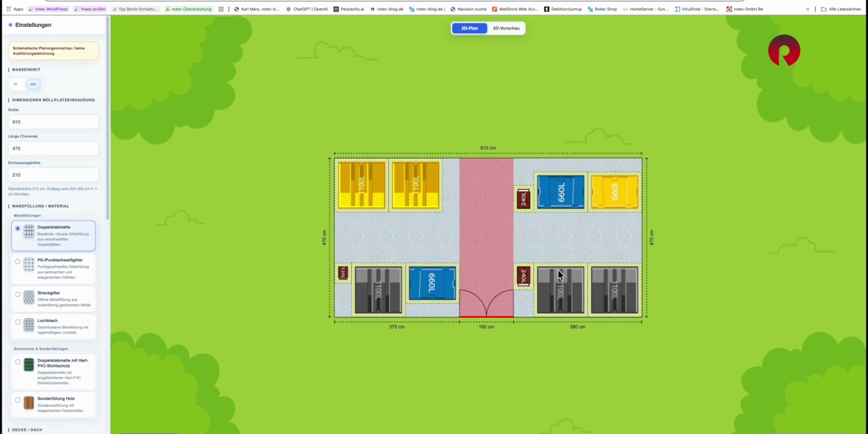868x434 pixels.
Task: Select the blue 660L bin next to the gate
Action: pyautogui.click(x=432, y=283)
